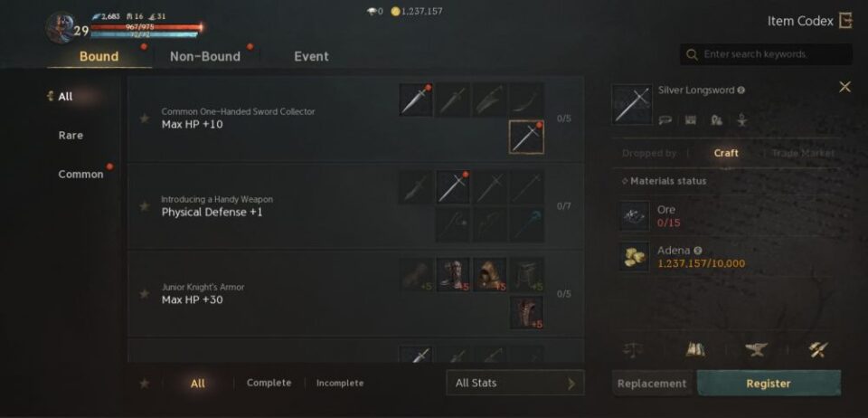Toggle favorite star for Introducing a Handy Weapon

point(145,206)
